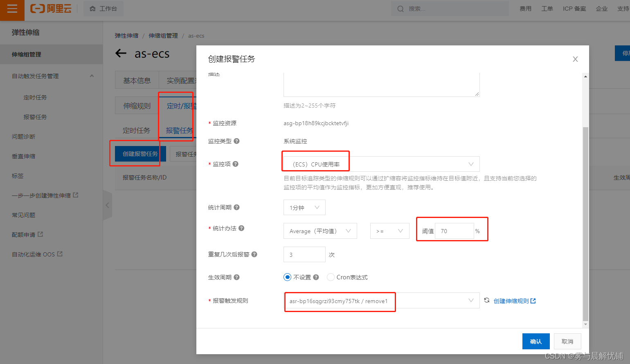Open the 费用 top menu
Screen dimensions: 630x364
(526, 9)
